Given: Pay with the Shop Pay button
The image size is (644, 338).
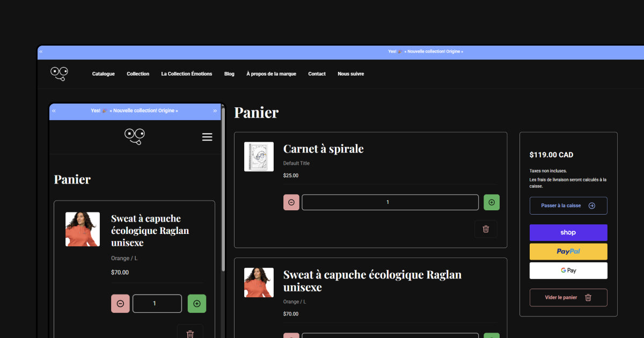Looking at the screenshot, I should [568, 232].
